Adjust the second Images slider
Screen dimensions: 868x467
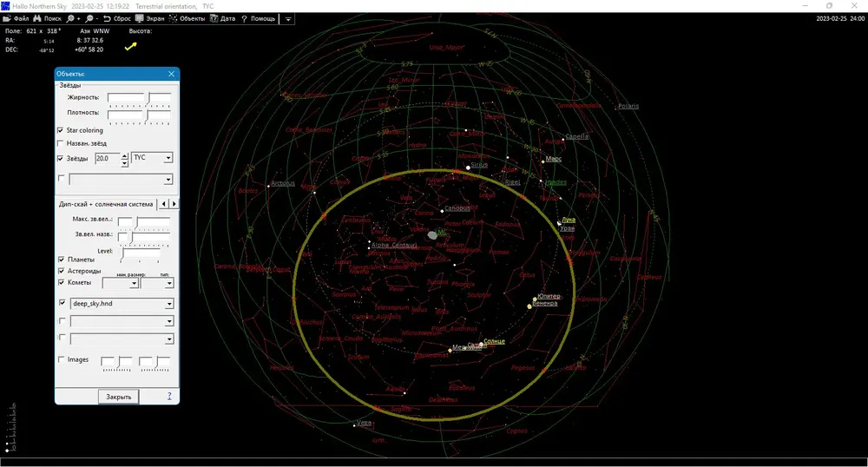coord(154,364)
